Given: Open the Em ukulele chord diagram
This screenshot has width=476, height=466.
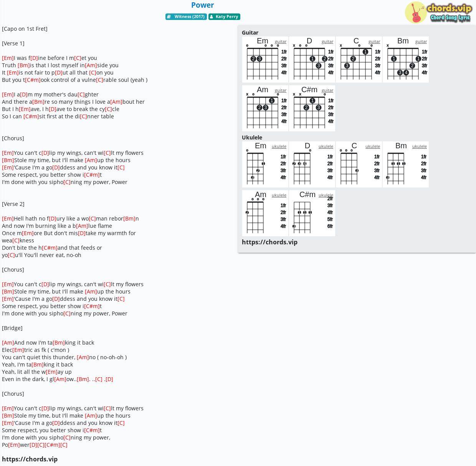Looking at the screenshot, I should pyautogui.click(x=265, y=164).
